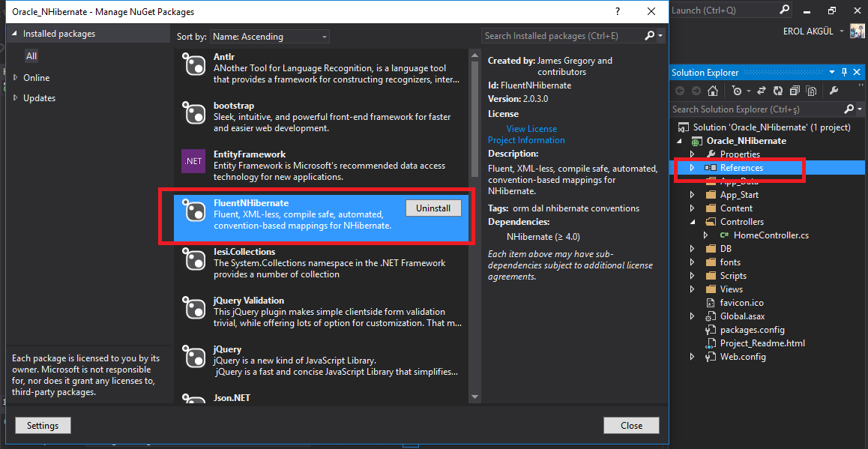Click the Show All Files icon

[812, 91]
